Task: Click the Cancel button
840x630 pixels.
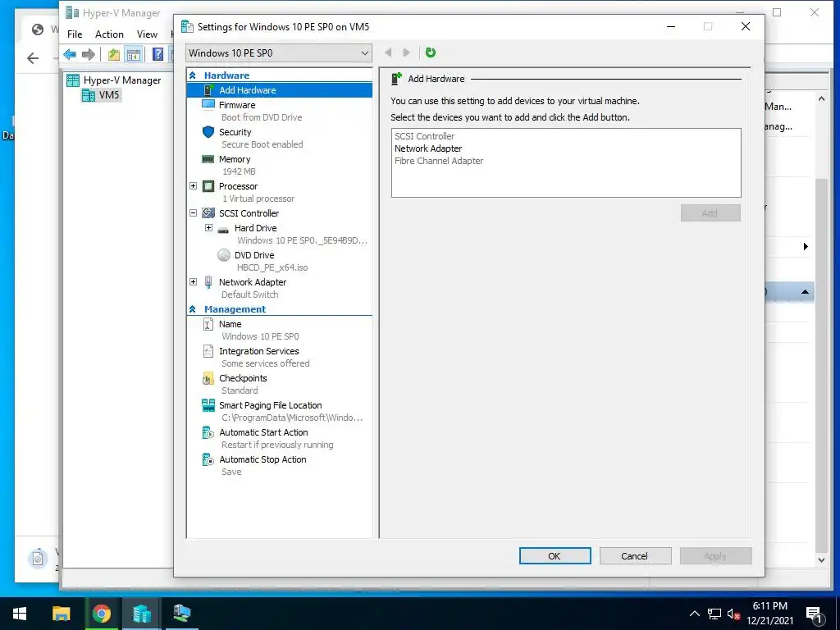Action: 635,556
